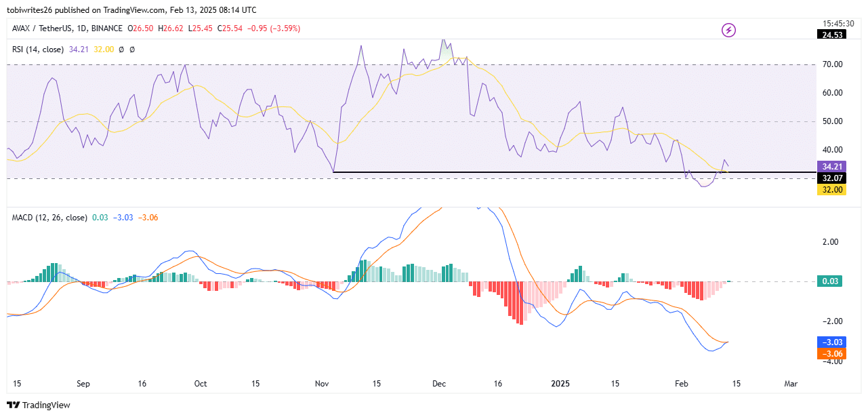
Task: Click the Dec label on time axis
Action: click(438, 384)
